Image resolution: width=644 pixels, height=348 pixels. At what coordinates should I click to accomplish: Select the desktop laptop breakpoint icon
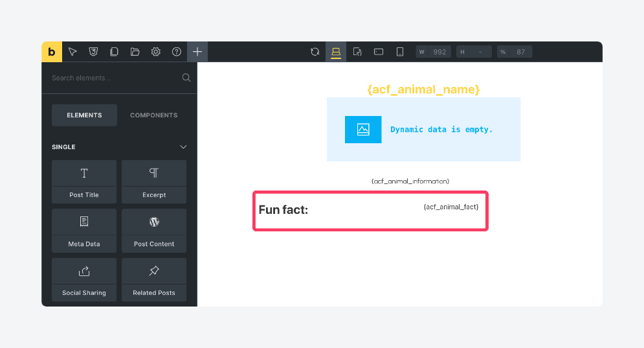coord(336,52)
